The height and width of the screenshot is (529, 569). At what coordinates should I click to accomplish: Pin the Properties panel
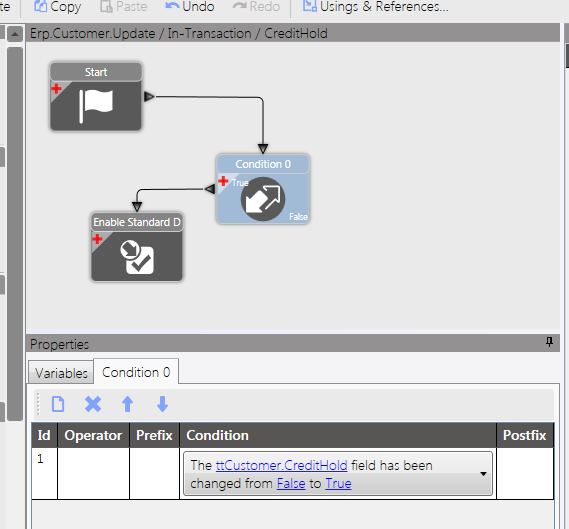point(549,342)
